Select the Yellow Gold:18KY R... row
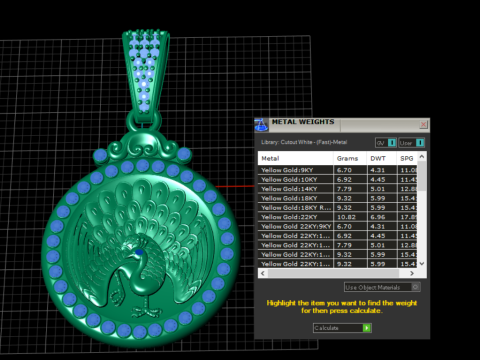 coord(337,207)
